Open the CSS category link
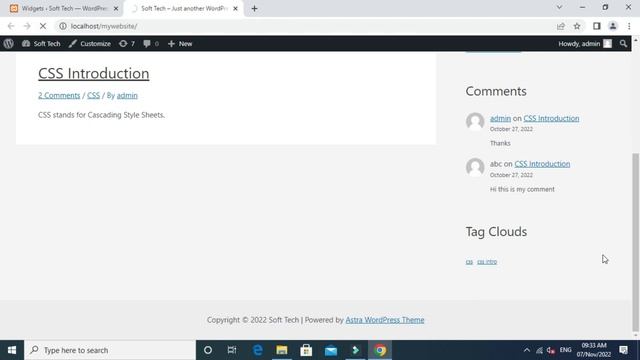The width and height of the screenshot is (640, 360). tap(93, 95)
